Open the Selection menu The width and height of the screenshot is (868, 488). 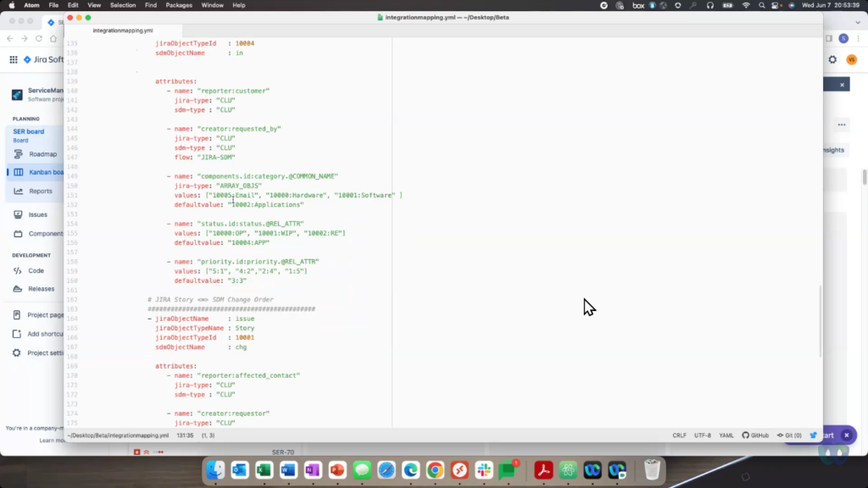[123, 5]
